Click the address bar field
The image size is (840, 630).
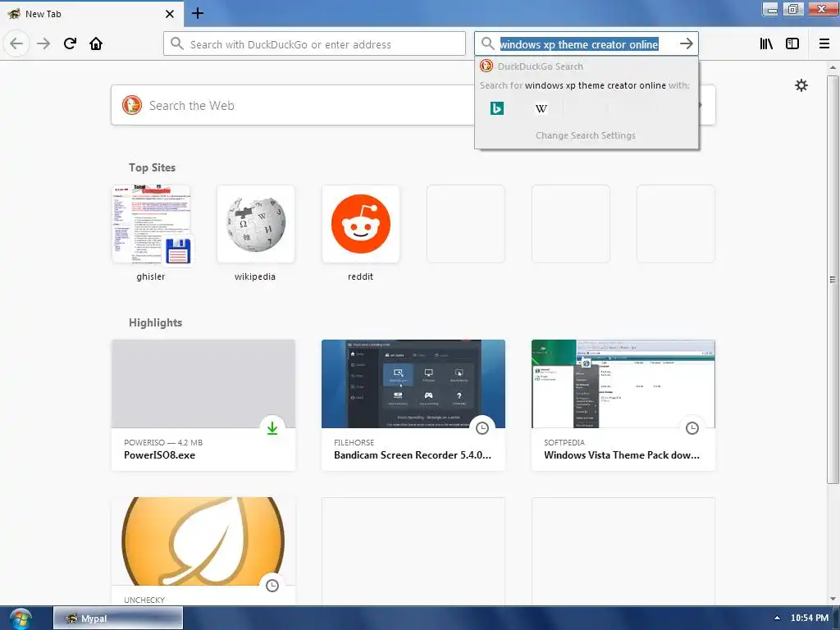coord(314,44)
